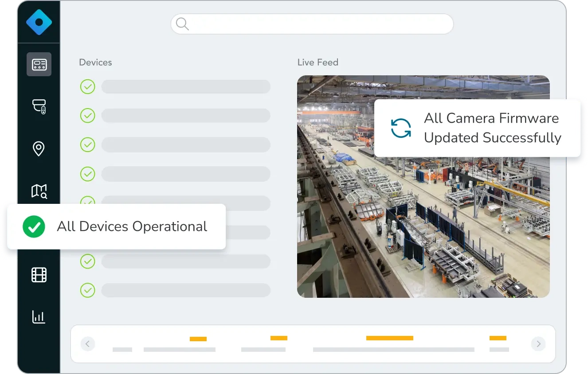Open the film strip video sidebar icon
The width and height of the screenshot is (588, 374).
pyautogui.click(x=39, y=275)
